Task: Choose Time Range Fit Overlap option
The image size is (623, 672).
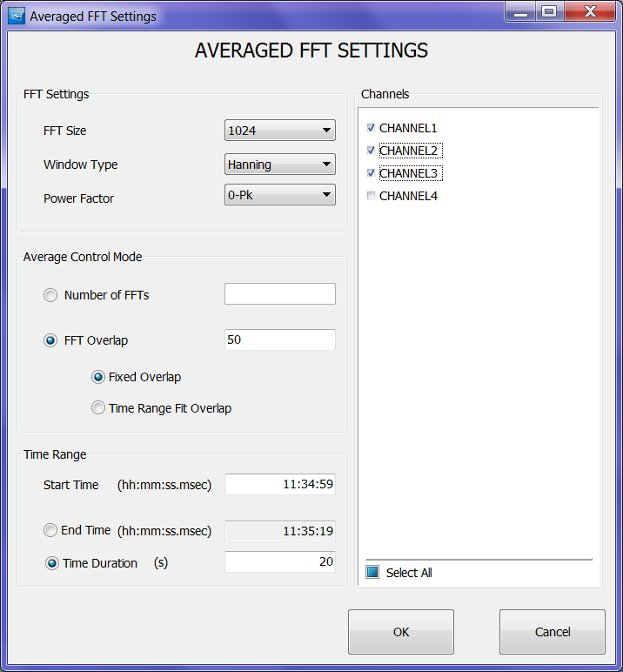Action: [98, 407]
